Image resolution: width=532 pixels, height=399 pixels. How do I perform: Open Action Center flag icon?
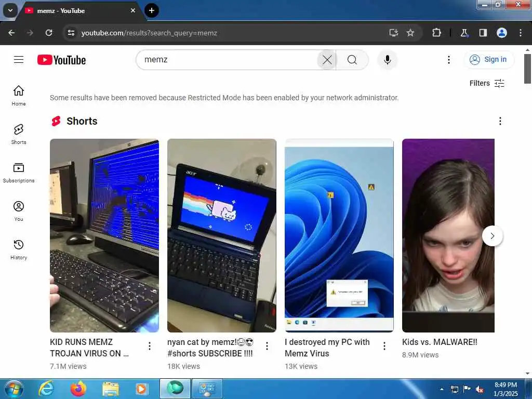(x=467, y=389)
